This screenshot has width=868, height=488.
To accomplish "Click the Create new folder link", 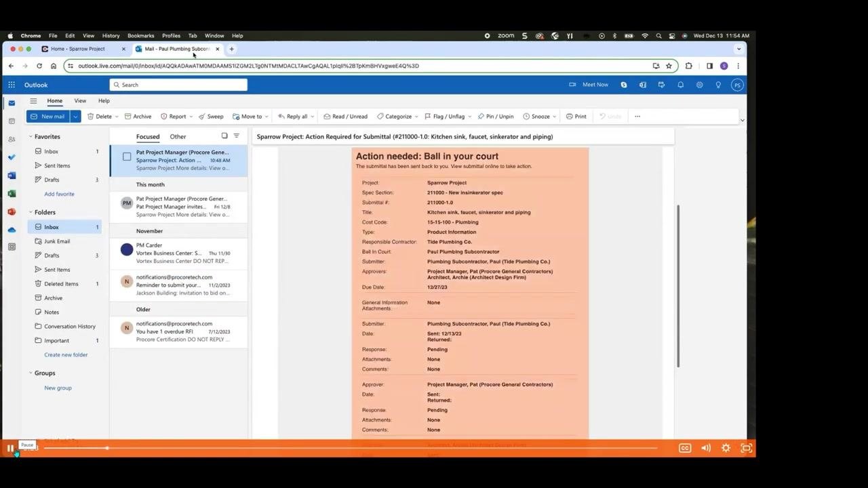I will 66,354.
